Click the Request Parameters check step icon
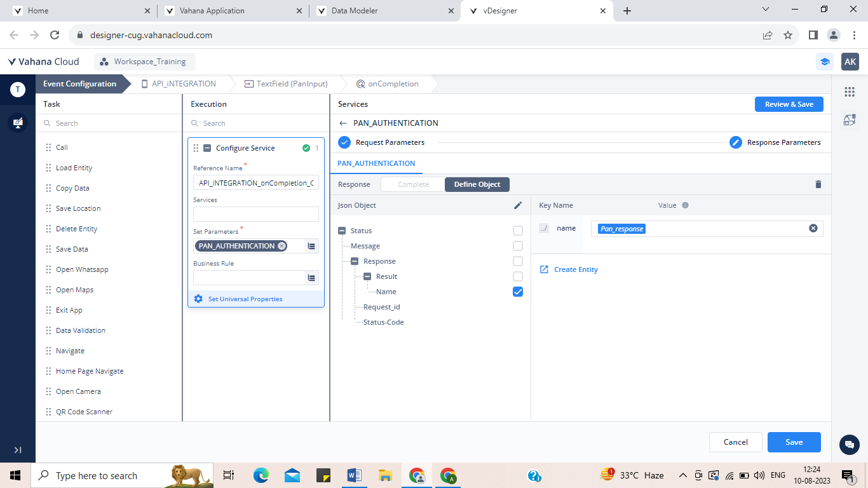 (344, 142)
